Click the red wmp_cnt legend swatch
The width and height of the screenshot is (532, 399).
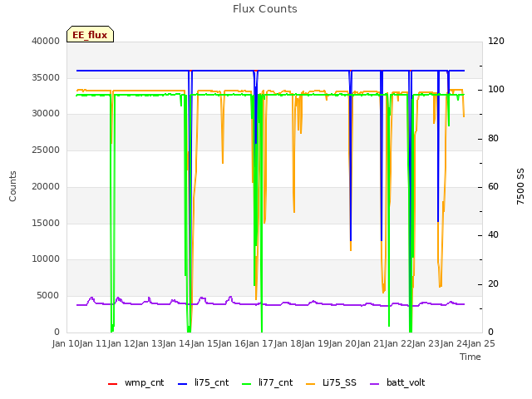pyautogui.click(x=113, y=384)
